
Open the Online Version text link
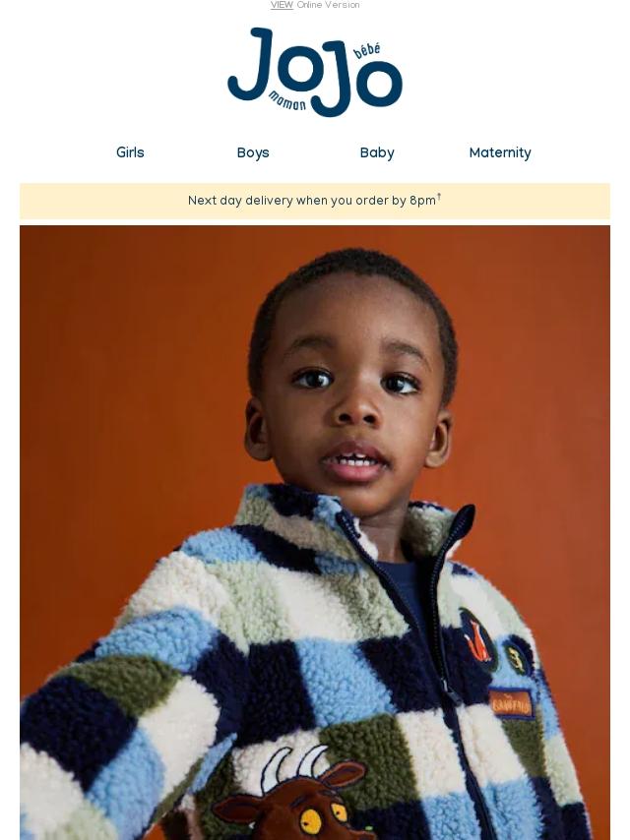[x=328, y=5]
